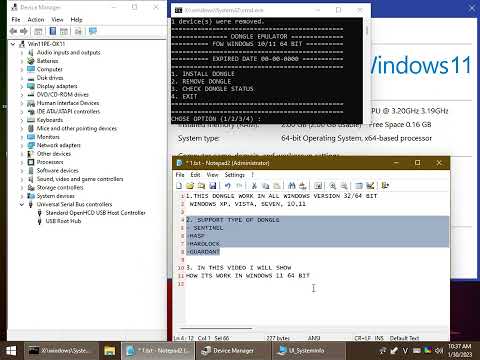Expand Keyboards node
The image size is (480, 360).
click(x=22, y=120)
